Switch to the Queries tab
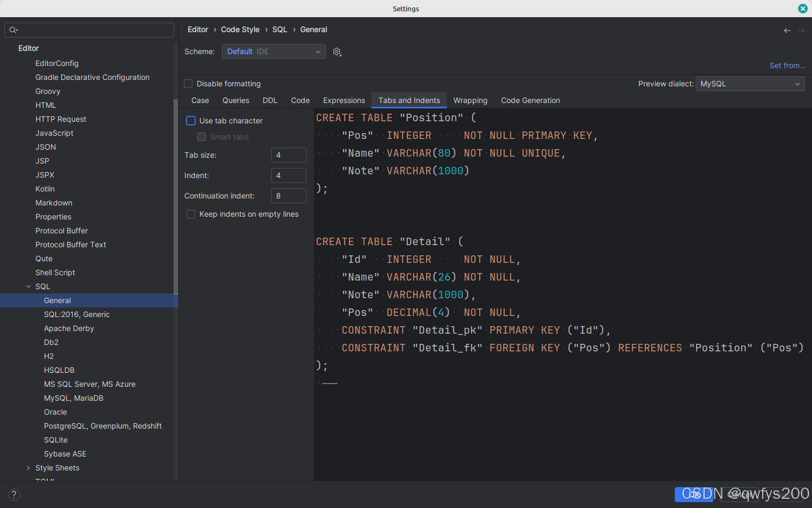 236,100
